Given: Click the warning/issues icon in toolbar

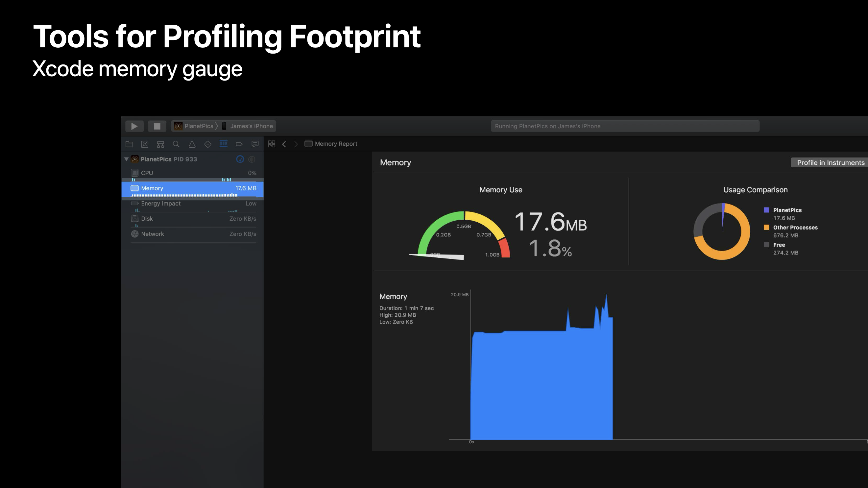Looking at the screenshot, I should point(192,144).
